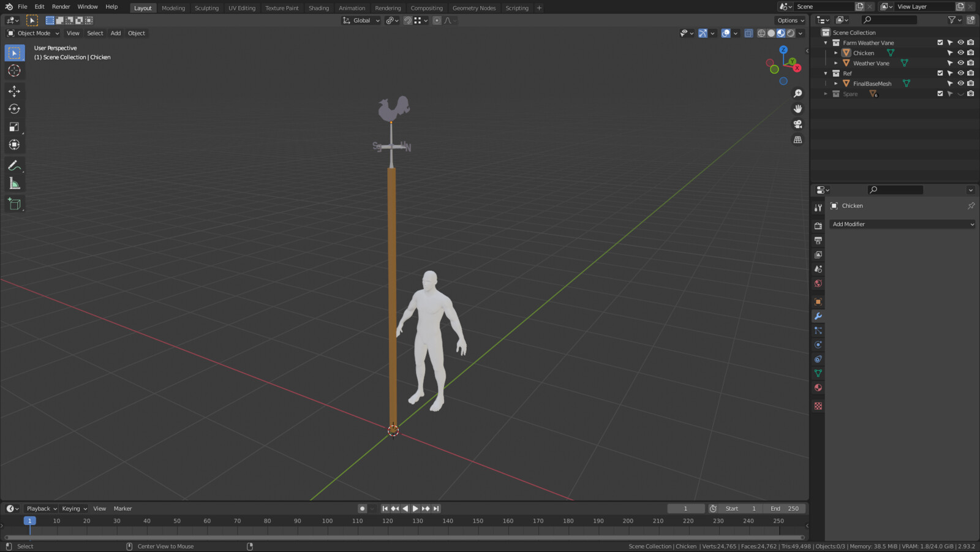This screenshot has width=980, height=552.
Task: Select the Add Cube tool
Action: (14, 204)
